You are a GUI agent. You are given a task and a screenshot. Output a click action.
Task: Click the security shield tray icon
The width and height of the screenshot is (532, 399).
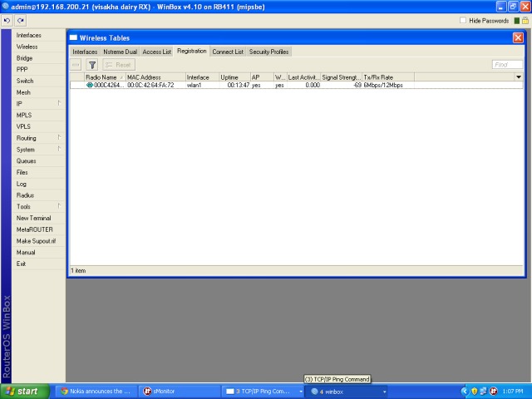(474, 392)
